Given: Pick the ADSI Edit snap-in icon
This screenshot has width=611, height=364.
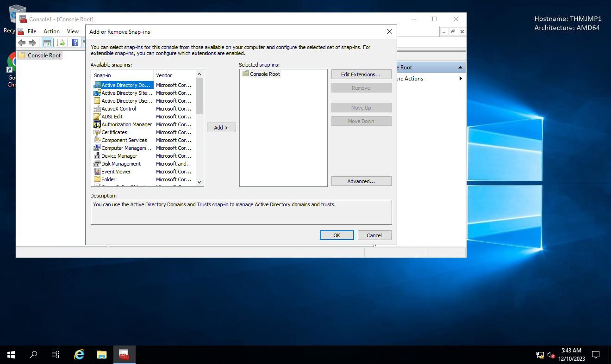Looking at the screenshot, I should [x=97, y=117].
